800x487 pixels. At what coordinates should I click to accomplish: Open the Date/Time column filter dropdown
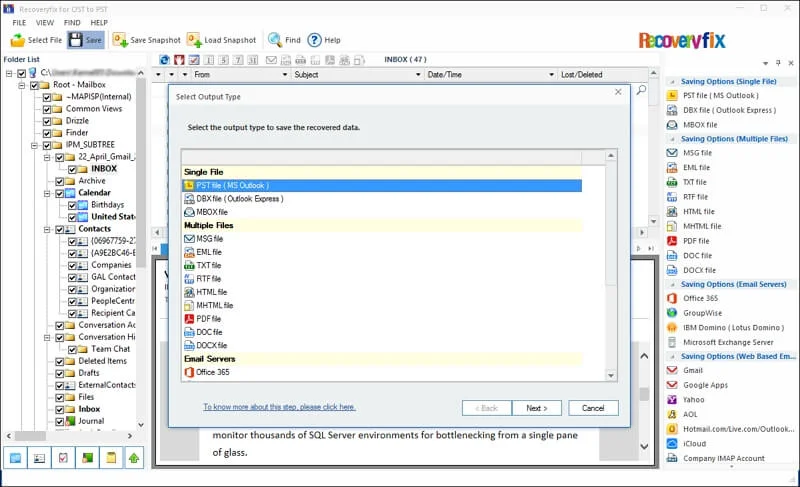[551, 74]
